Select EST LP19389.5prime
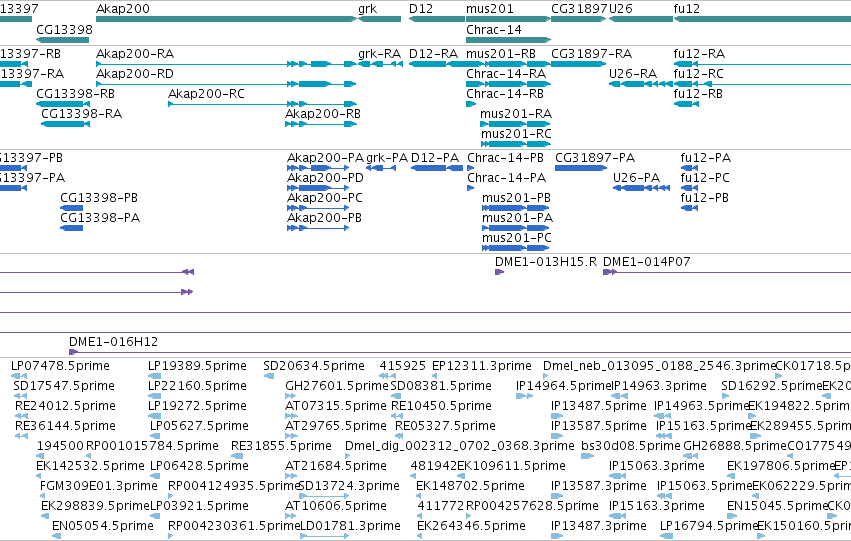 155,376
